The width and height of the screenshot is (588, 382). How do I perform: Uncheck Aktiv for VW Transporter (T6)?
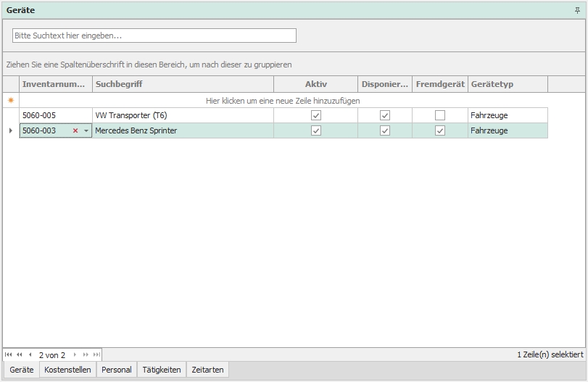(x=315, y=115)
